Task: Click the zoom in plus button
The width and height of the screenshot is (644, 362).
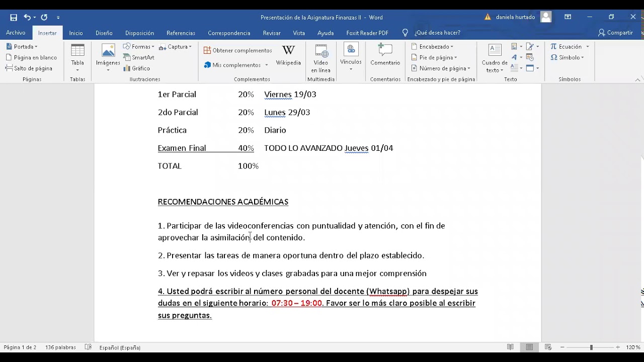Action: (618, 347)
